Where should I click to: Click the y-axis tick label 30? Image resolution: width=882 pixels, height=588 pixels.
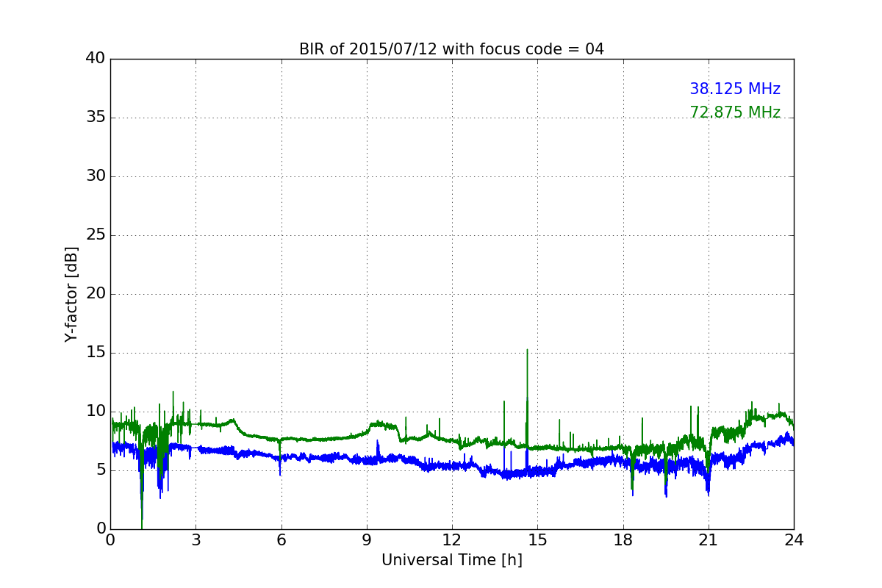click(x=96, y=176)
